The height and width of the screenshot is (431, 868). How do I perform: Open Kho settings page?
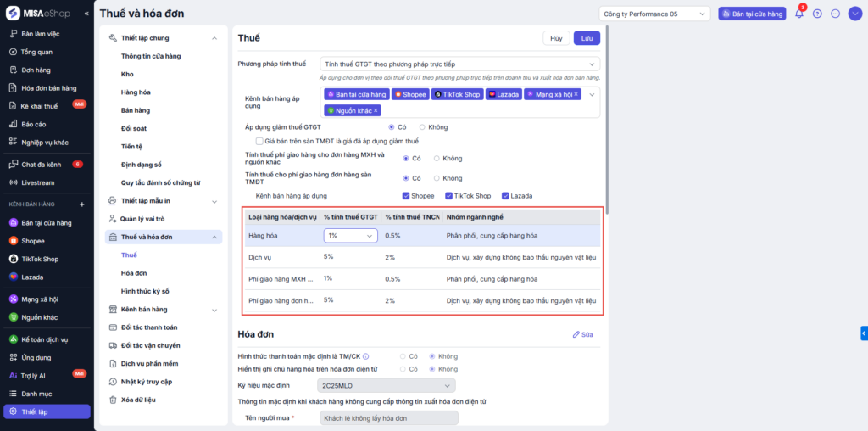tap(127, 74)
